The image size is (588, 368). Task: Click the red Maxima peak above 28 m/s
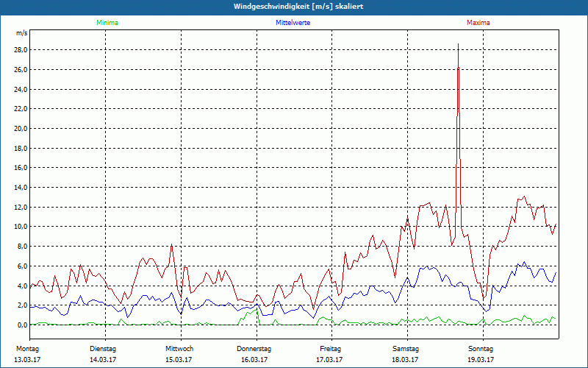coord(458,44)
